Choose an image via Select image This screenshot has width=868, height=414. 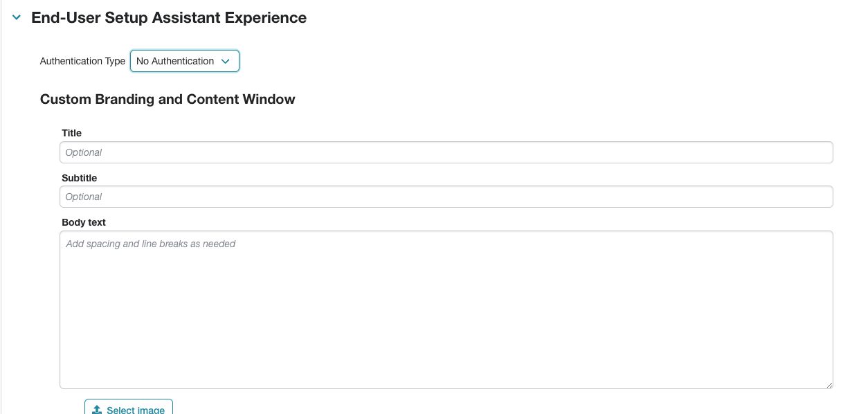pyautogui.click(x=128, y=408)
